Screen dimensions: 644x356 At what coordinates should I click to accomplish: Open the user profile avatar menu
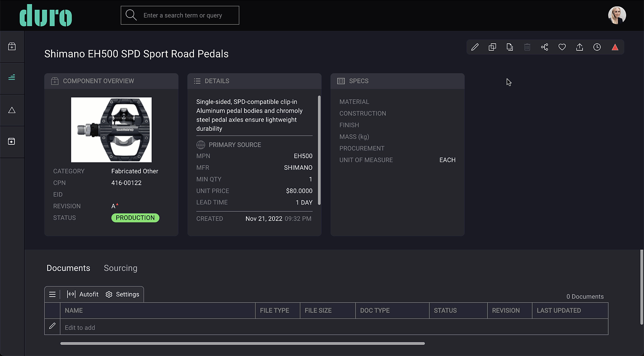click(617, 15)
